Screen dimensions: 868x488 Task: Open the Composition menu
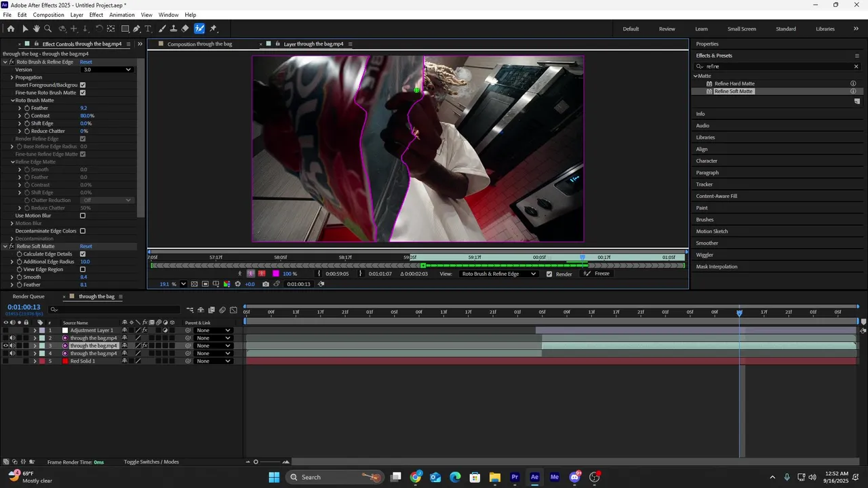tap(49, 15)
